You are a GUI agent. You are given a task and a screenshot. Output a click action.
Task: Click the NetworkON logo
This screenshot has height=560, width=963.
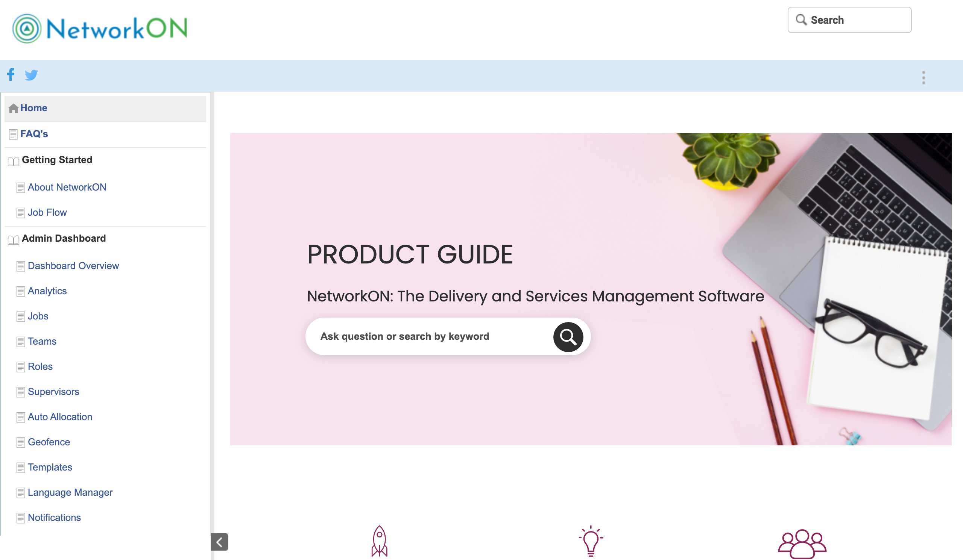coord(100,29)
